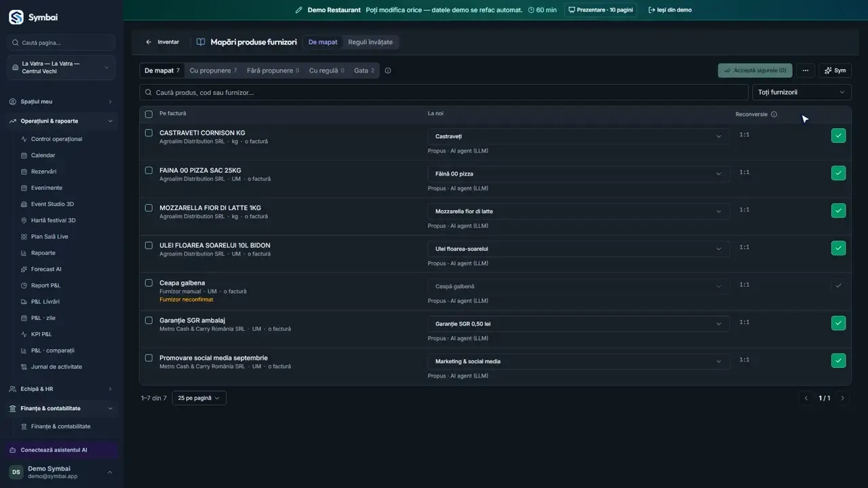Change the 25 pe pagină page size
868x488 pixels.
[x=199, y=398]
